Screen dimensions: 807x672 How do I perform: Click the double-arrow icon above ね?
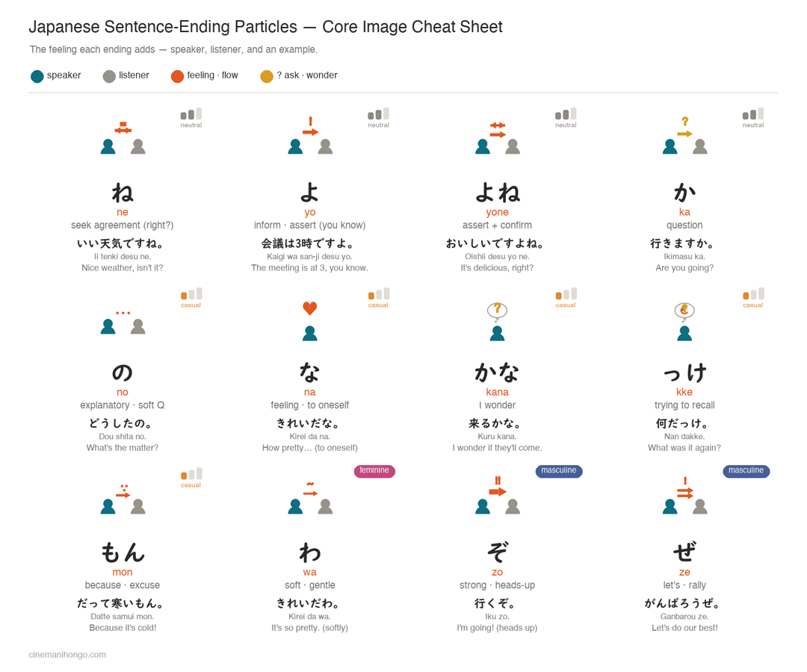point(123,128)
